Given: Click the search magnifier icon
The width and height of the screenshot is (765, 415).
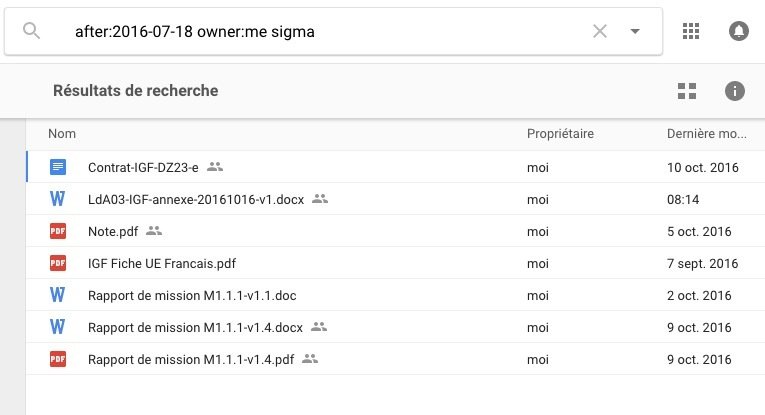Looking at the screenshot, I should point(32,31).
